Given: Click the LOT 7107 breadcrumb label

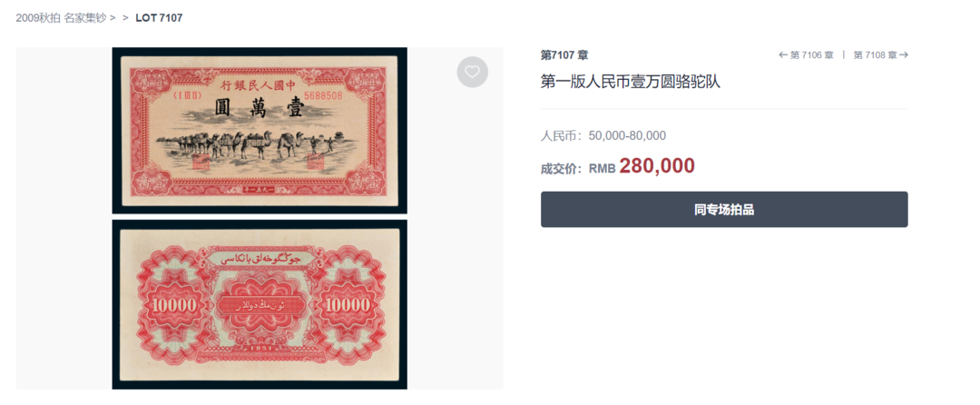Looking at the screenshot, I should tap(159, 17).
